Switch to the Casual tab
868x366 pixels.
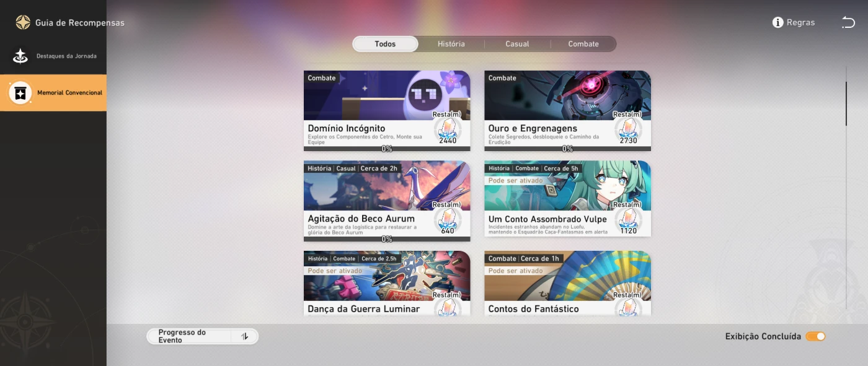(x=517, y=44)
